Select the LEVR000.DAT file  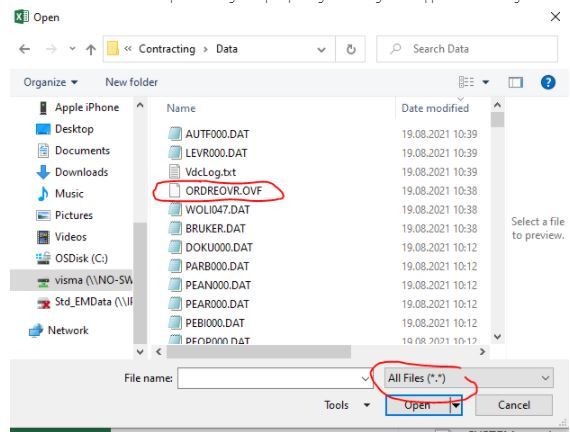(216, 153)
